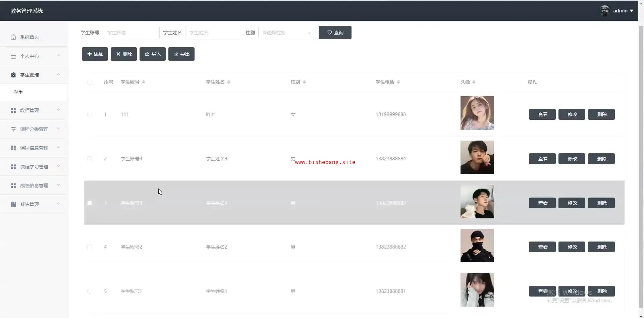
Task: Open avatar photo of 学生账号3
Action: 477,202
